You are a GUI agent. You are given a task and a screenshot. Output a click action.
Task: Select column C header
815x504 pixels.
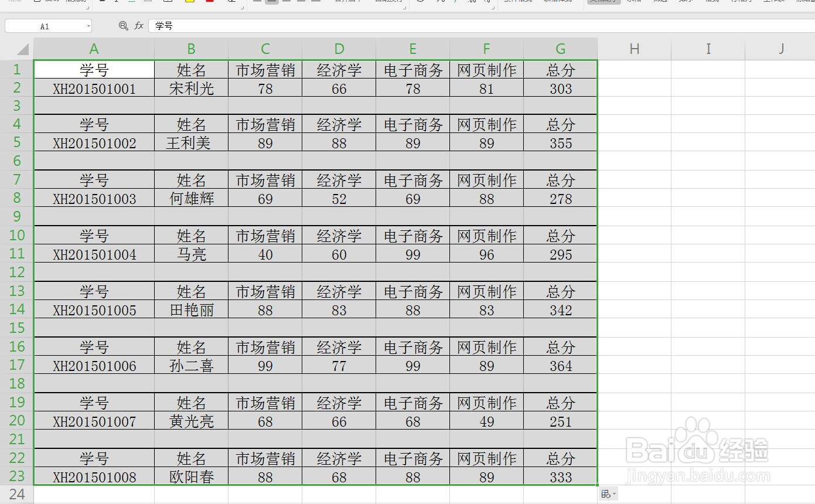265,49
